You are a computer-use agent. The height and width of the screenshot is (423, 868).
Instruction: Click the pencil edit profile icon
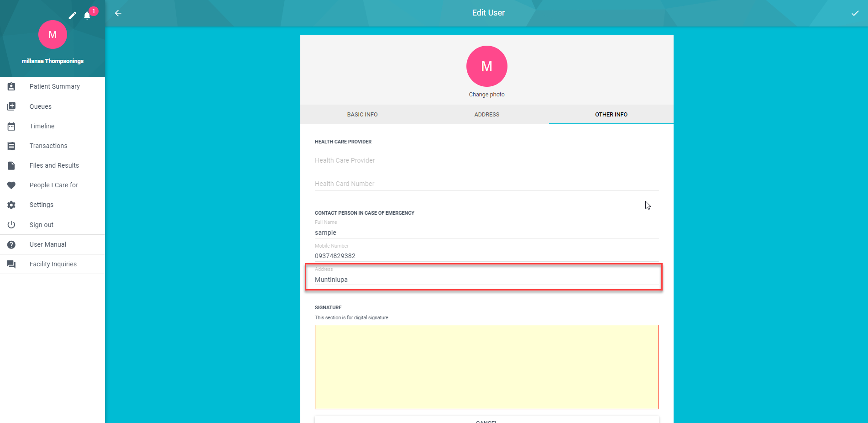click(x=72, y=16)
